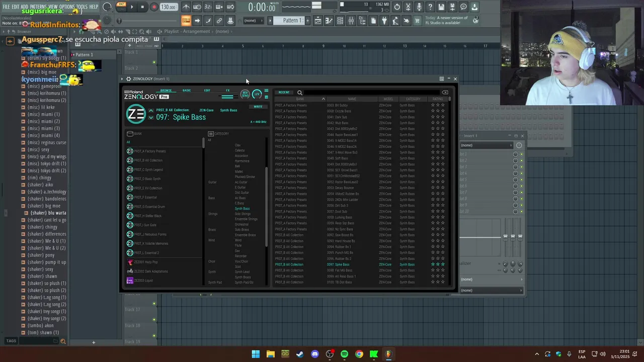Viewport: 644px width, 362px height.
Task: Start playback with the play button
Action: click(132, 7)
